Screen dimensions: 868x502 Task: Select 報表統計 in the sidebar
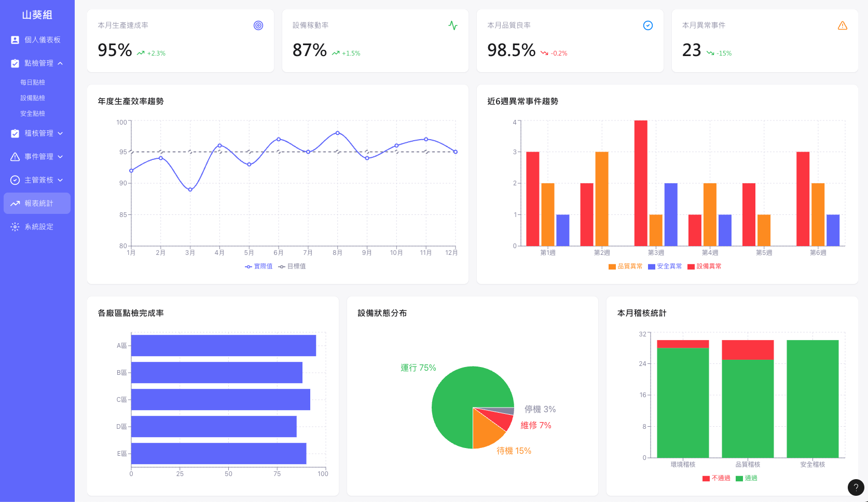(x=37, y=203)
